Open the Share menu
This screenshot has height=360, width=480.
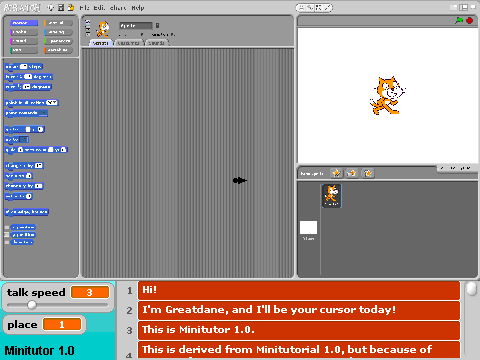[118, 8]
